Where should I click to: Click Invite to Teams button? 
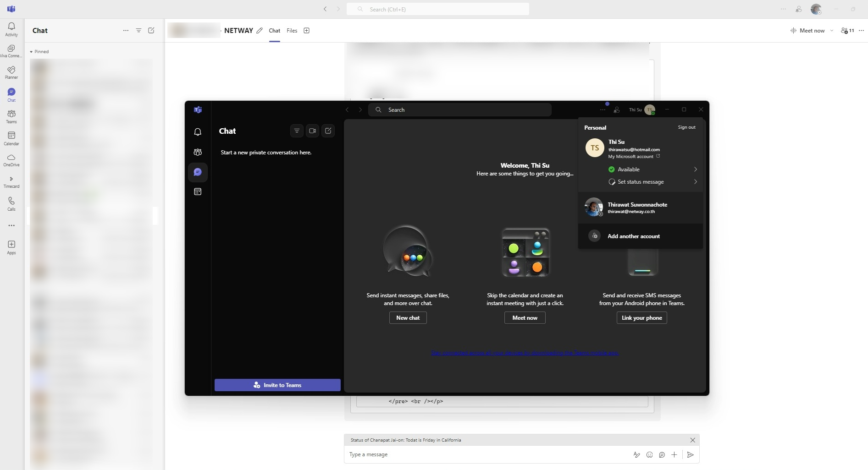tap(277, 385)
